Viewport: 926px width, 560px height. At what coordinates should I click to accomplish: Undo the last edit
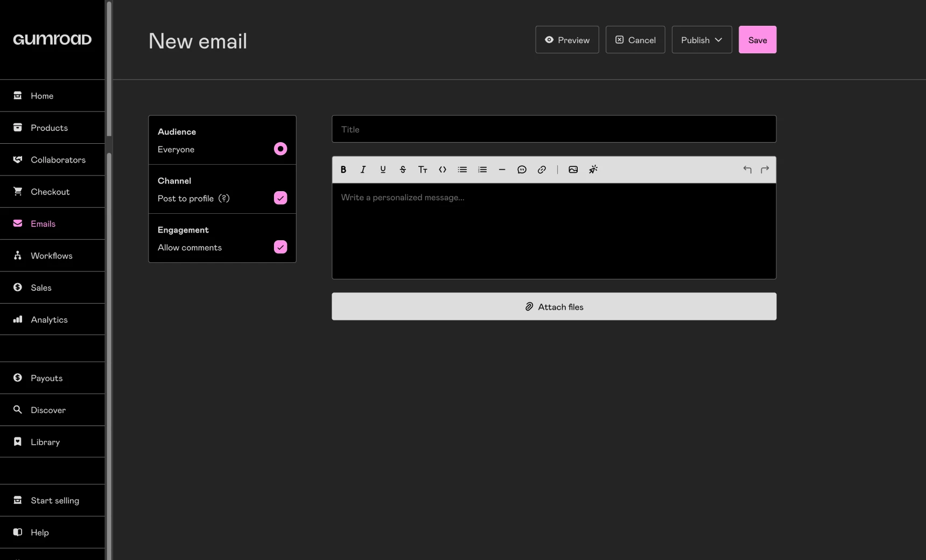tap(747, 170)
